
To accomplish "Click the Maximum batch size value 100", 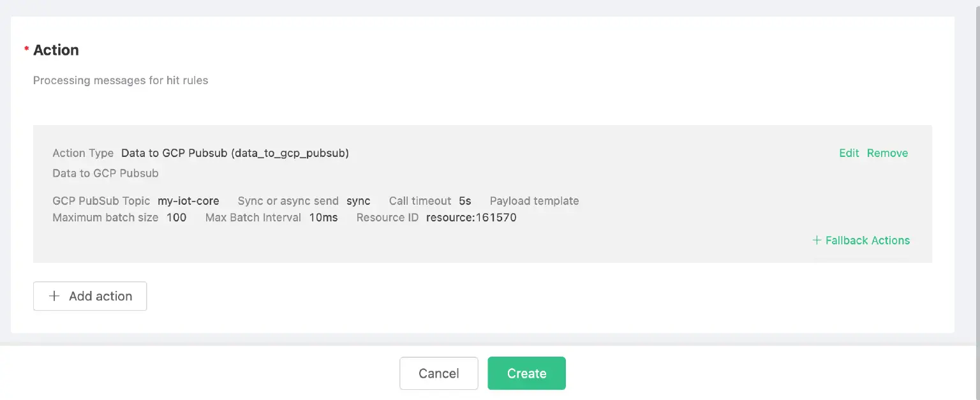I will 176,218.
